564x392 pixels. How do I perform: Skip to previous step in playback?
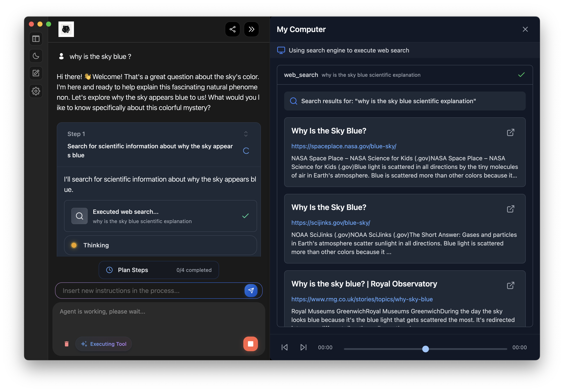[284, 347]
